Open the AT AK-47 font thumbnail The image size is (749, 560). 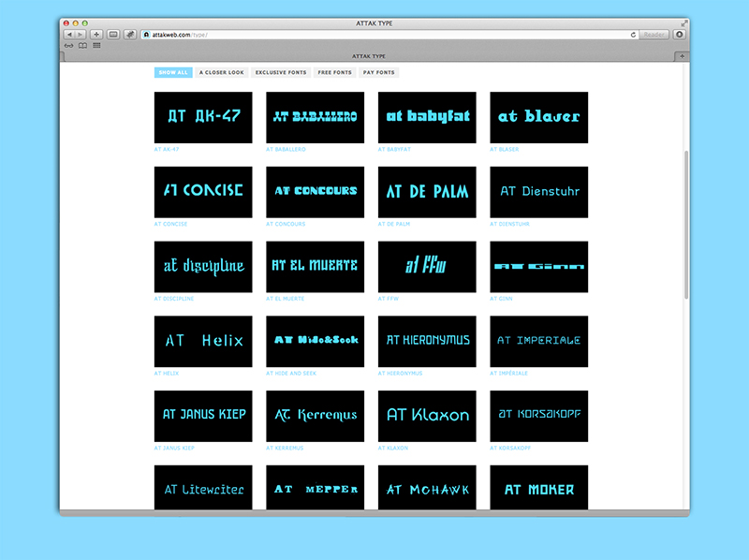pyautogui.click(x=203, y=118)
